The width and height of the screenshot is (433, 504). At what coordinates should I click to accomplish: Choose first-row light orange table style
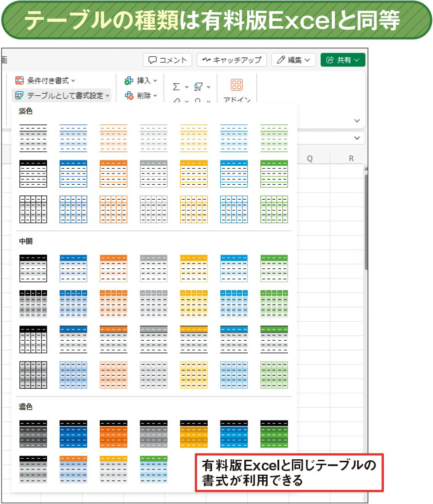click(x=113, y=138)
